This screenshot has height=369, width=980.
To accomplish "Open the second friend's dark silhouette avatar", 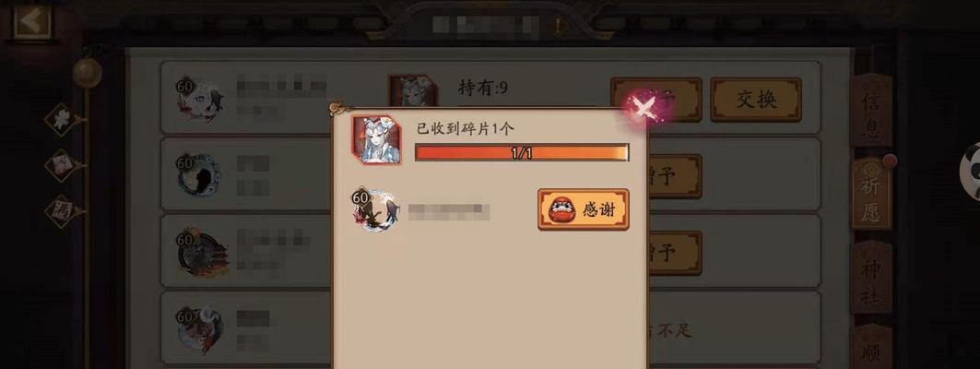I will point(199,176).
